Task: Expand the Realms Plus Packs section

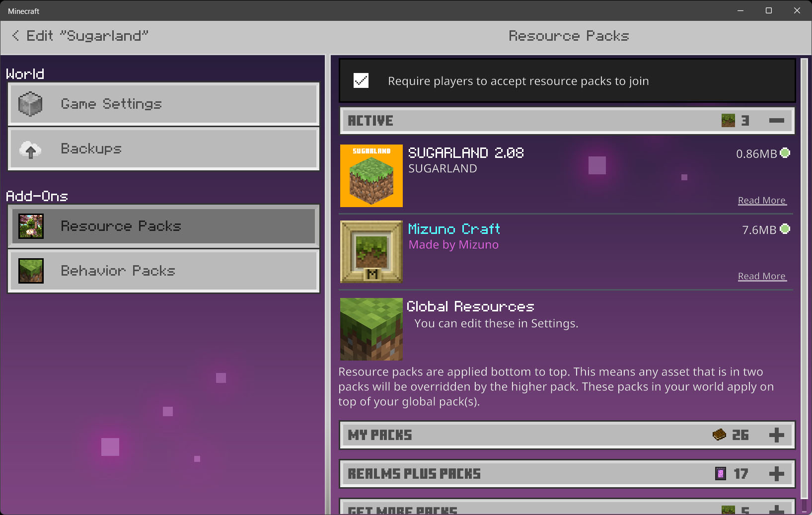Action: [x=777, y=474]
